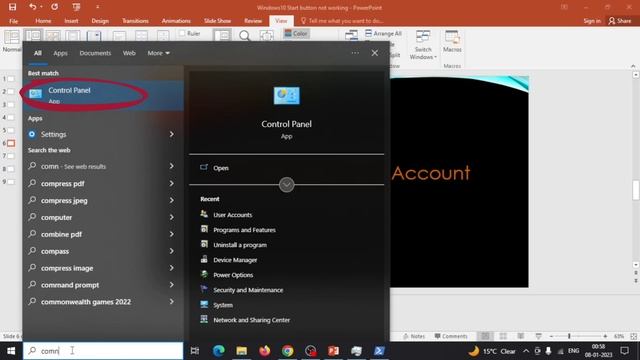Viewport: 640px width, 360px height.
Task: Click the Windows Start button
Action: [x=11, y=351]
